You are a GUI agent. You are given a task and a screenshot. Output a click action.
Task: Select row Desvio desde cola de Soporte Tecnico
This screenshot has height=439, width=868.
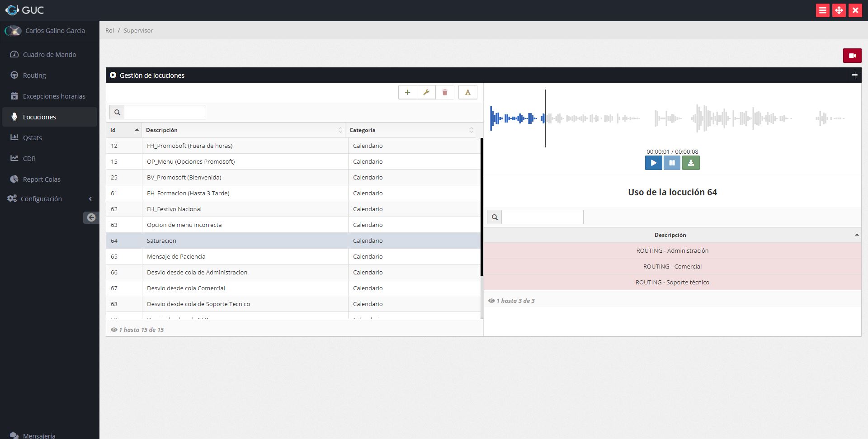click(x=293, y=304)
